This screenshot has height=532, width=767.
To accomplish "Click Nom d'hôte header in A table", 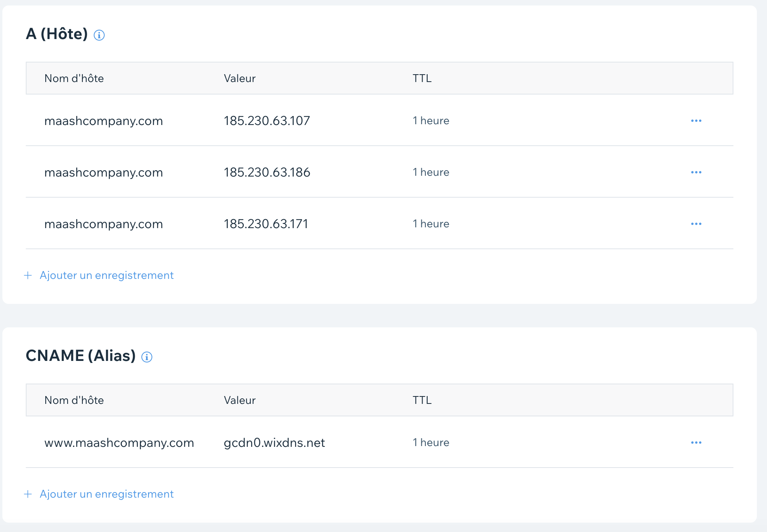I will coord(74,78).
